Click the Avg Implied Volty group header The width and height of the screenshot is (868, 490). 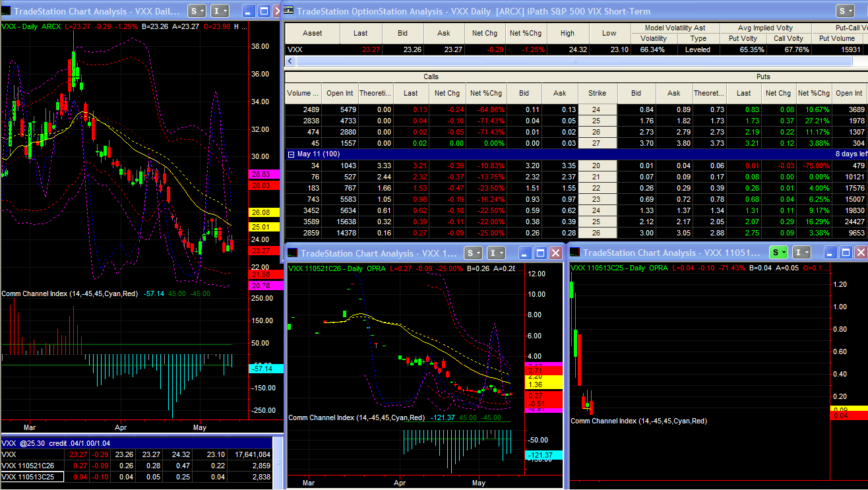pyautogui.click(x=766, y=28)
